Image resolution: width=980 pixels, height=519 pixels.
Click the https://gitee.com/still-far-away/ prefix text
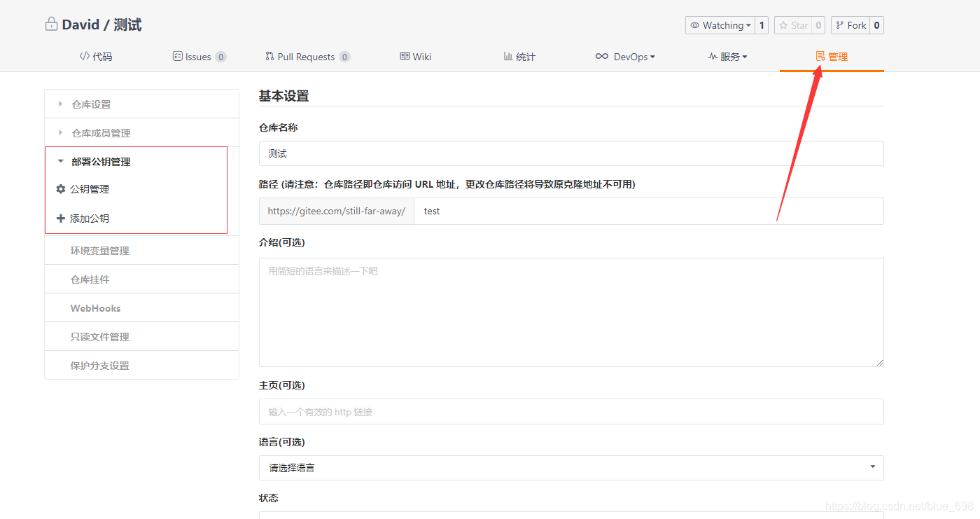[x=337, y=211]
